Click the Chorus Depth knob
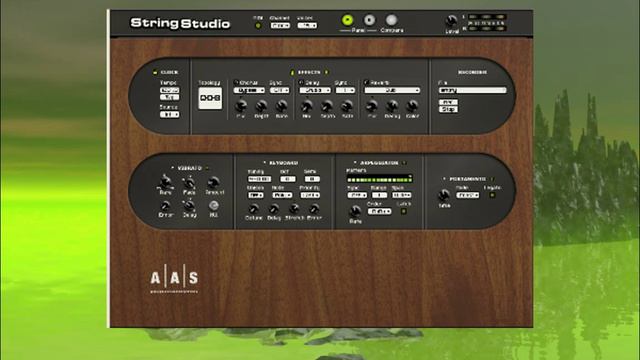Image resolution: width=640 pixels, height=360 pixels. tap(261, 107)
